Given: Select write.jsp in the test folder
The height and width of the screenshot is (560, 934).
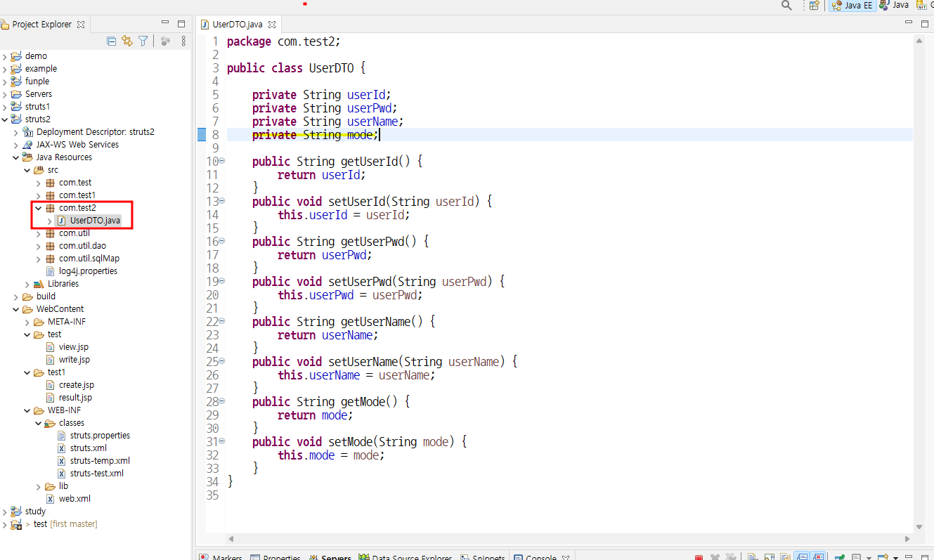Looking at the screenshot, I should 74,360.
